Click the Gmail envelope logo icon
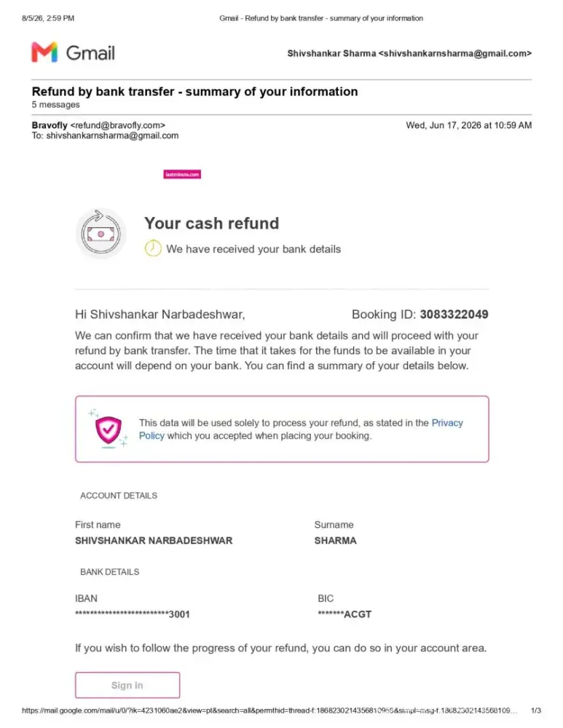Viewport: 563px width, 728px height. point(44,52)
